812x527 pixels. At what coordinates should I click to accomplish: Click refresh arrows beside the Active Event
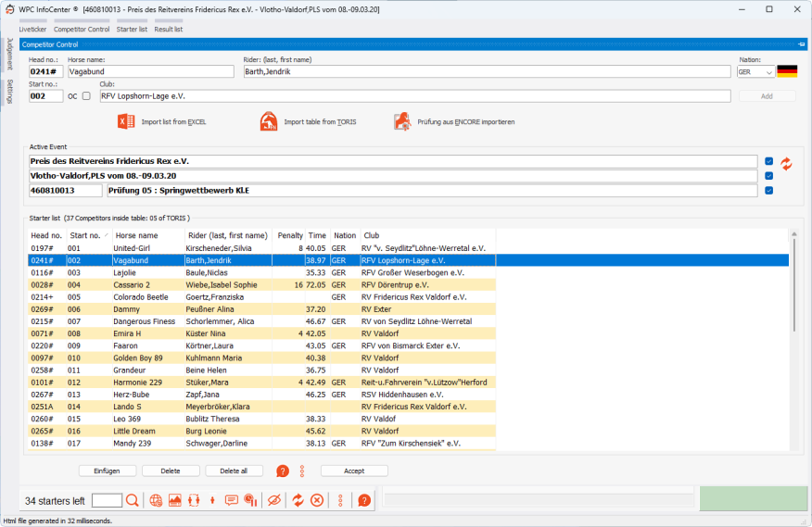click(x=787, y=163)
